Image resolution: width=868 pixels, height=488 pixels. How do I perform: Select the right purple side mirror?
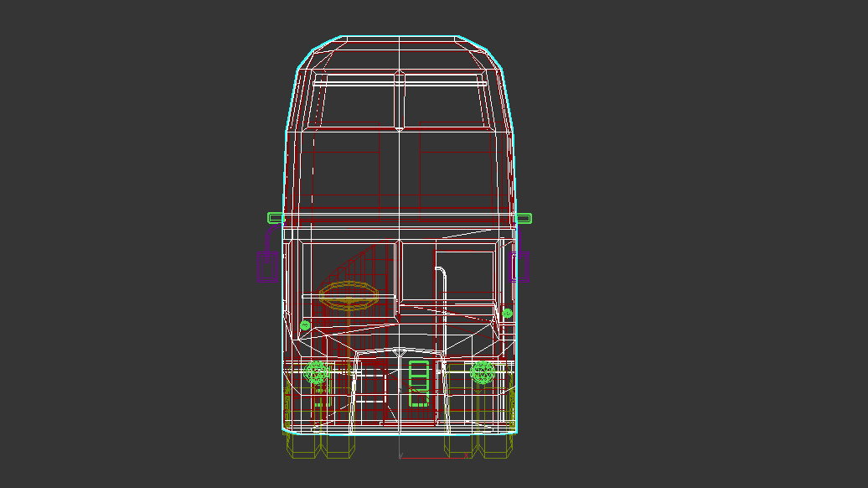(x=519, y=267)
